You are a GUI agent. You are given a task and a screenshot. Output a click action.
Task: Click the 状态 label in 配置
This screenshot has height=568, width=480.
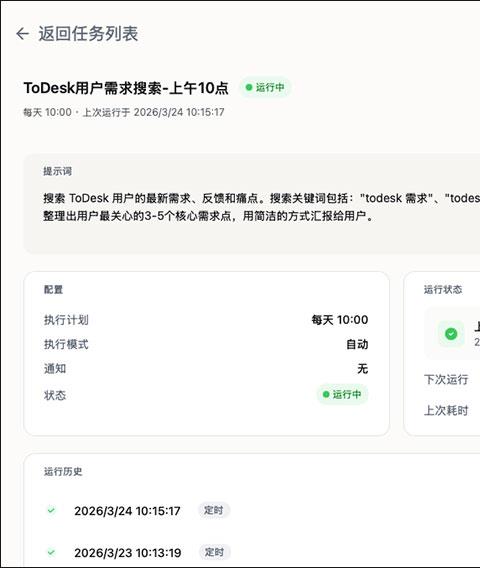[55, 395]
